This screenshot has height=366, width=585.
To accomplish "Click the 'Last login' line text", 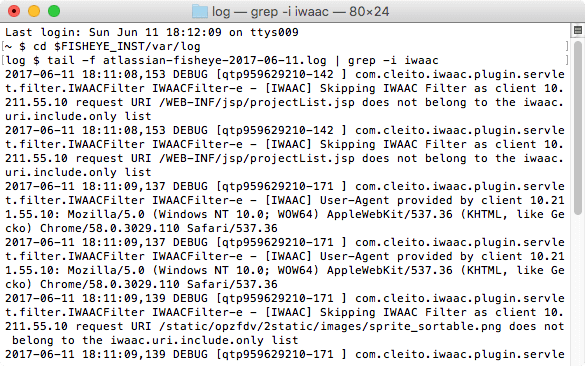I will (x=152, y=32).
